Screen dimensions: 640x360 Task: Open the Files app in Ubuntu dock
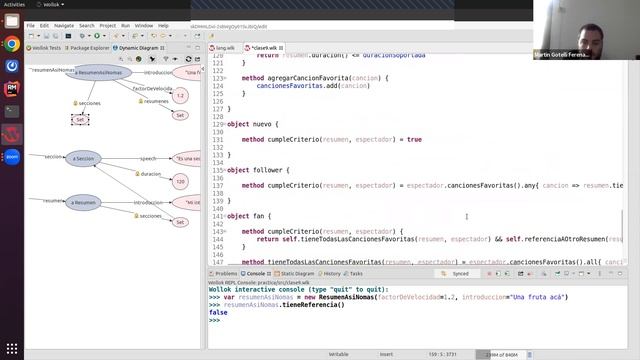tap(12, 21)
